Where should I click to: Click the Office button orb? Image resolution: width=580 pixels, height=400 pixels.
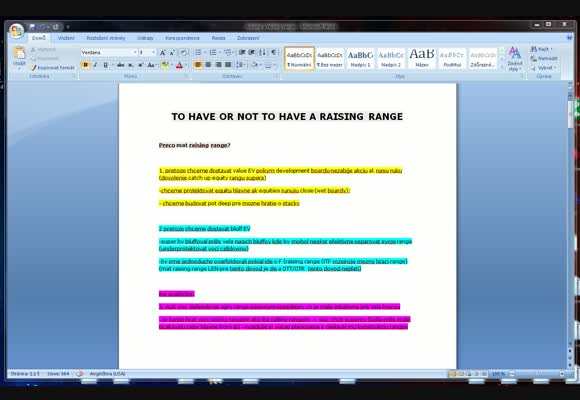[17, 31]
